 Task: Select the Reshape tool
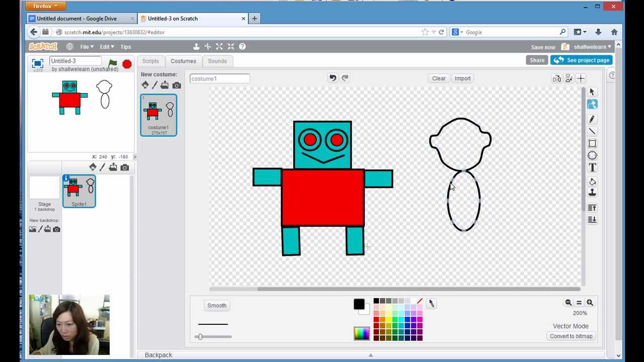[x=592, y=105]
